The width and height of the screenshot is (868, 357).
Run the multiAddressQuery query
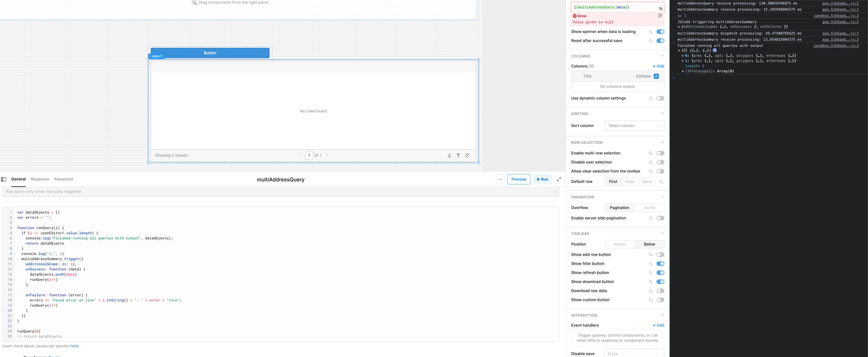[542, 179]
